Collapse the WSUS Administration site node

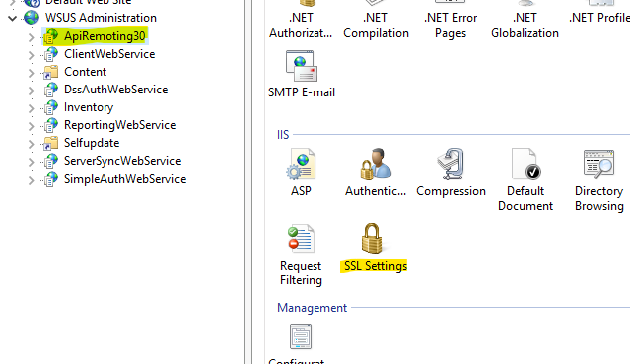point(13,18)
